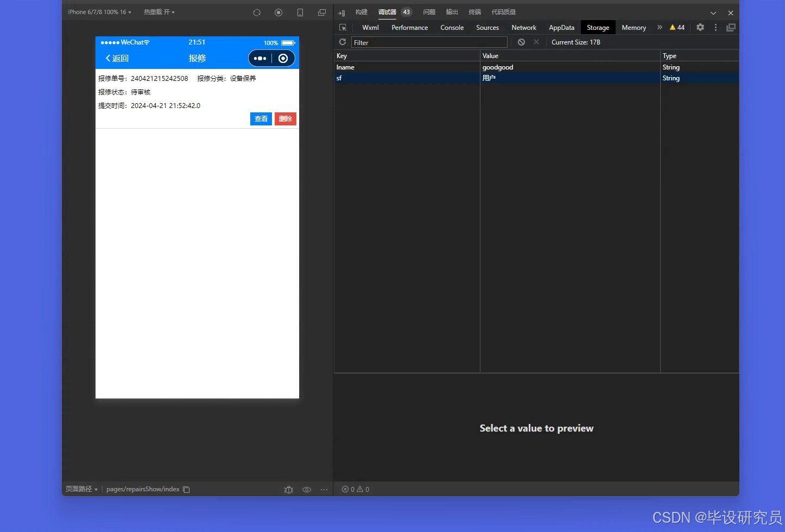Open the Sources tab
Image resolution: width=785 pixels, height=532 pixels.
coord(488,28)
